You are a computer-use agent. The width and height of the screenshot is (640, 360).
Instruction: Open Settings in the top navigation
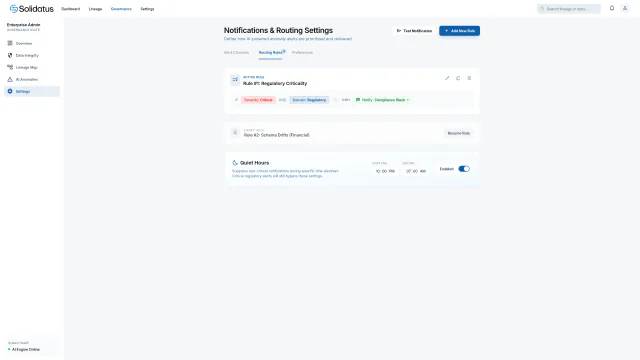coord(147,9)
